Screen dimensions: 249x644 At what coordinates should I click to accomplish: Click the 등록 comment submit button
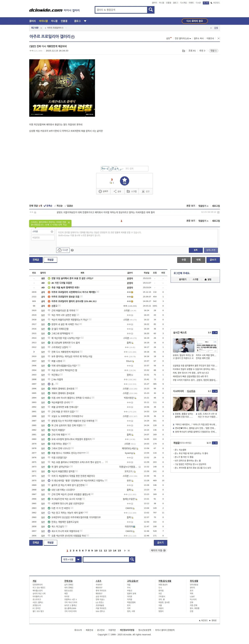pyautogui.click(x=195, y=250)
